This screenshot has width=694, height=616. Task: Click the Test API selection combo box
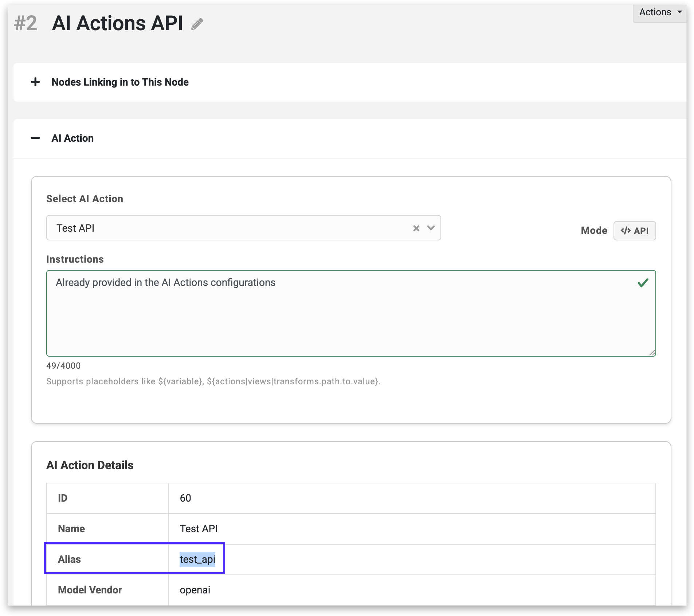pyautogui.click(x=226, y=228)
